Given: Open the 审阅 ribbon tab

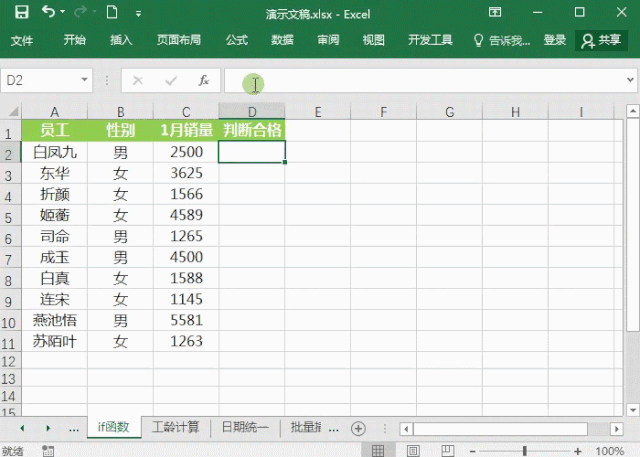Looking at the screenshot, I should (328, 40).
